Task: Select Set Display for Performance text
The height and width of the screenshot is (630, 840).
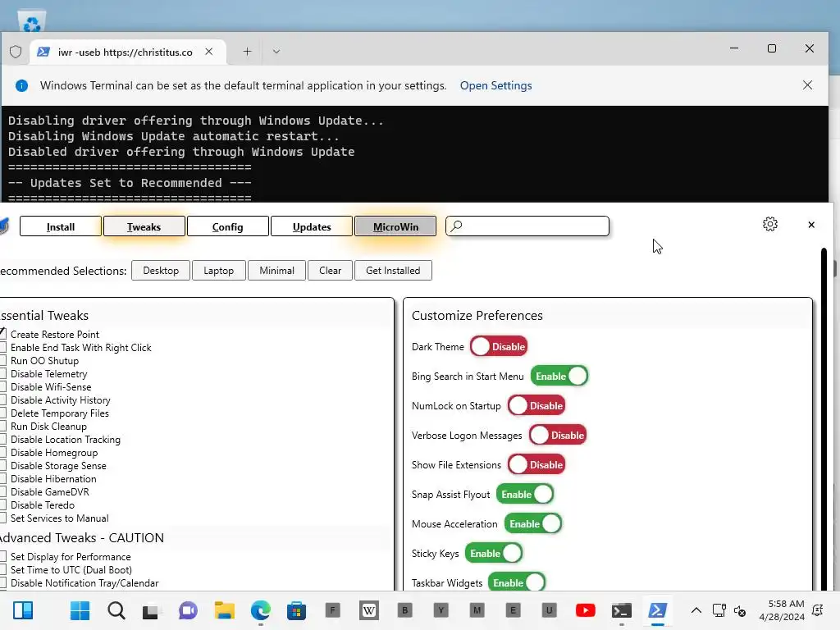Action: coord(71,557)
